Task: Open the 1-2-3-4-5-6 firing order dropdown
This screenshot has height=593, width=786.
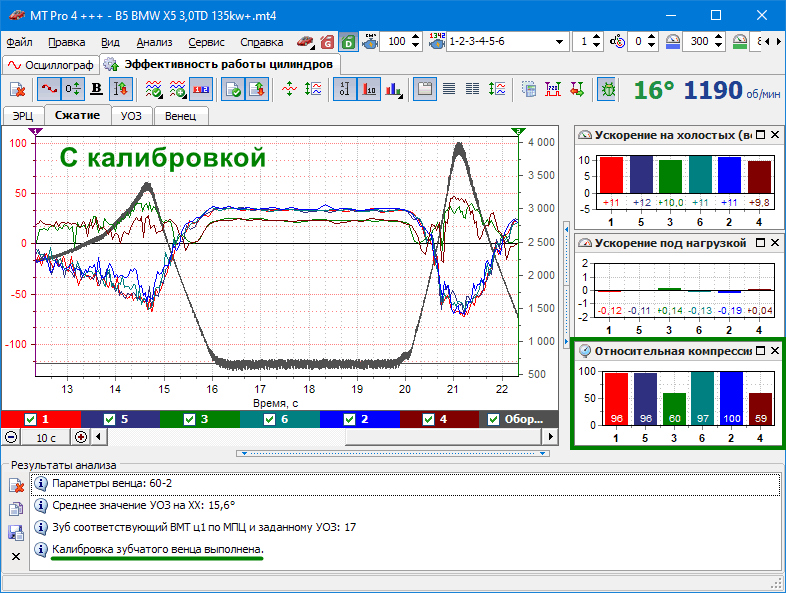Action: point(559,42)
